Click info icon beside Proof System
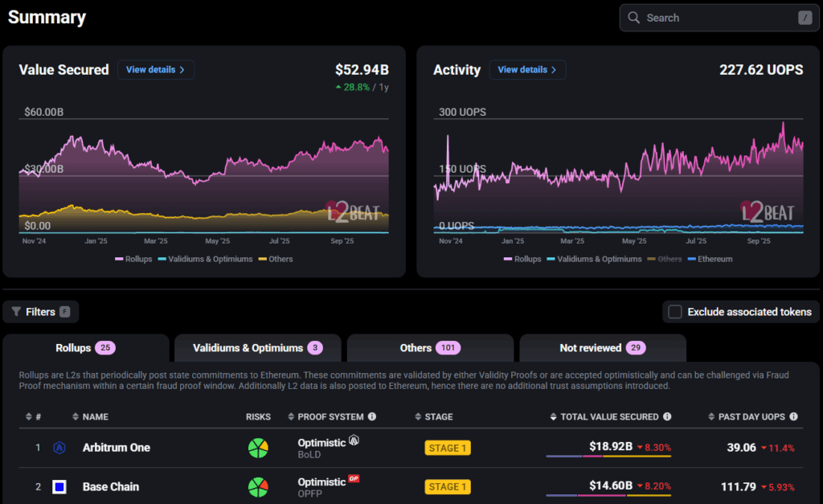The height and width of the screenshot is (504, 823). 372,416
